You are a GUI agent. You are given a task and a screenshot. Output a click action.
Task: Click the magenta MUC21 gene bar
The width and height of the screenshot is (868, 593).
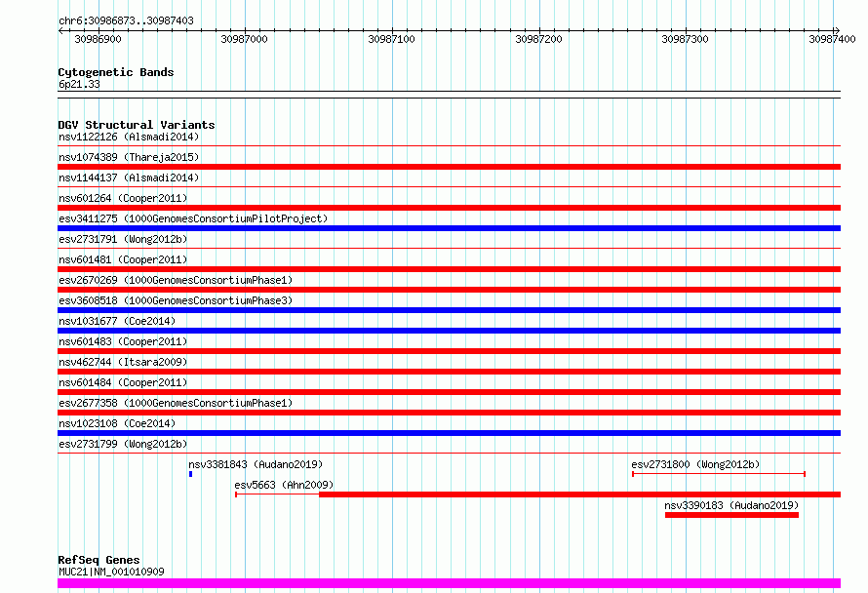(449, 583)
